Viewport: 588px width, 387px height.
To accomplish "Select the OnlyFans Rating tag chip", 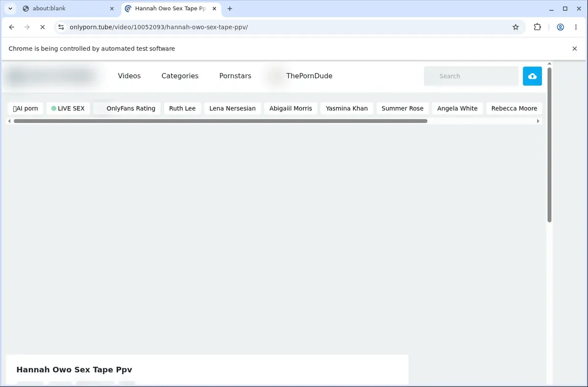I will (127, 108).
